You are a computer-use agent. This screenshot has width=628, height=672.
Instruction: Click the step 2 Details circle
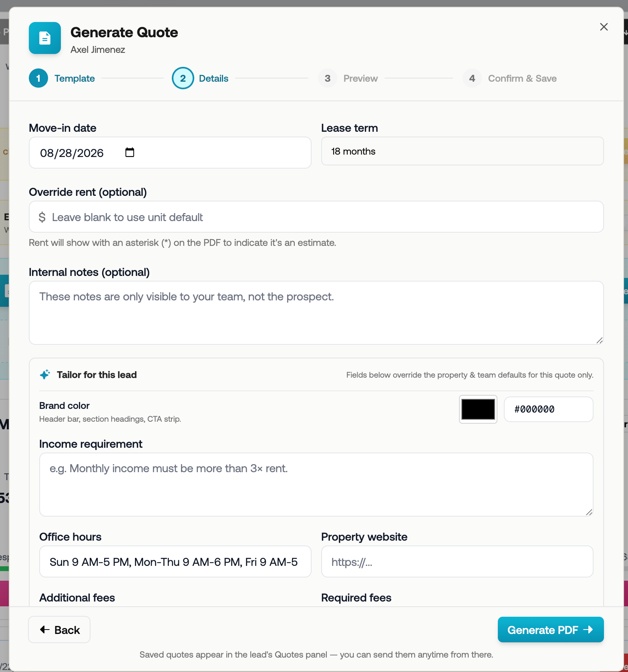pos(183,78)
